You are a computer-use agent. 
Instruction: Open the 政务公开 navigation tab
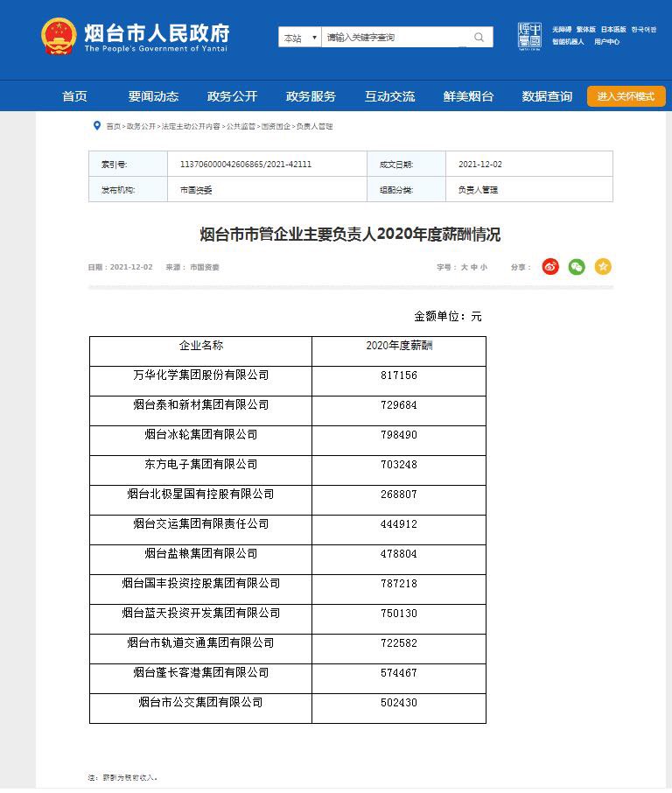(232, 96)
